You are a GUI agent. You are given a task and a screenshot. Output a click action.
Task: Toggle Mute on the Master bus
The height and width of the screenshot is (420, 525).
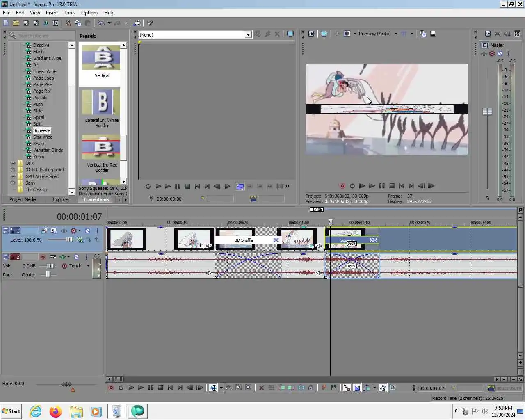500,54
